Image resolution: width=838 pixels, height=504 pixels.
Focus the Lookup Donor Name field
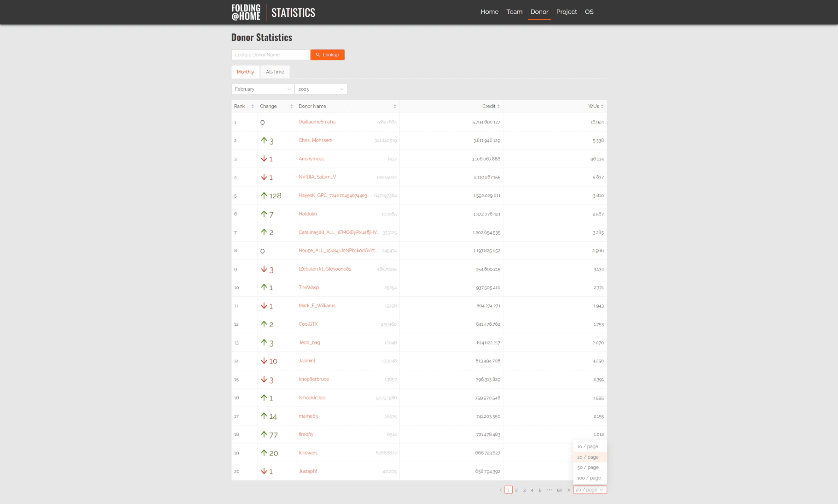(x=270, y=55)
